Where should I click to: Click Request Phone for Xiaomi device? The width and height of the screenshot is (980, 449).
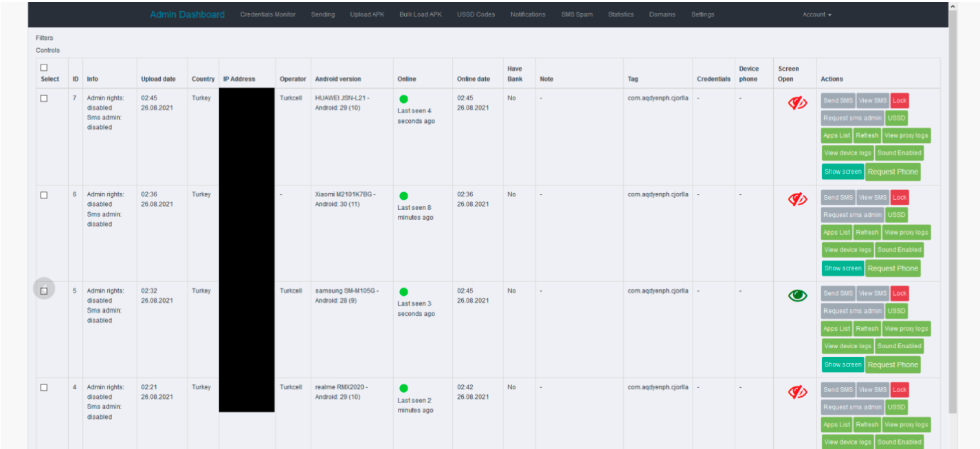click(892, 268)
